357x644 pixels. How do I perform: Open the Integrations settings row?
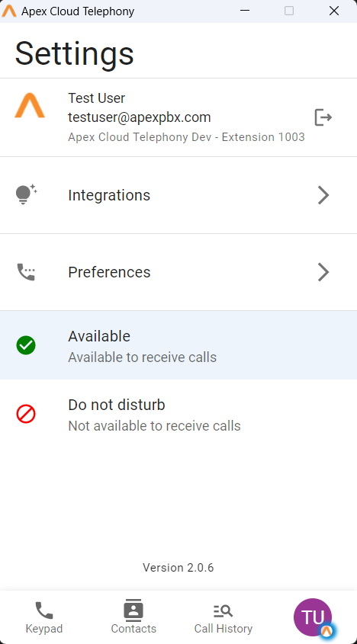click(x=178, y=195)
